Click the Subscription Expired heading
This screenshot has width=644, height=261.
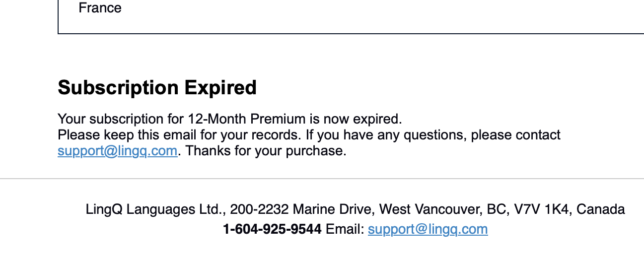pyautogui.click(x=157, y=88)
